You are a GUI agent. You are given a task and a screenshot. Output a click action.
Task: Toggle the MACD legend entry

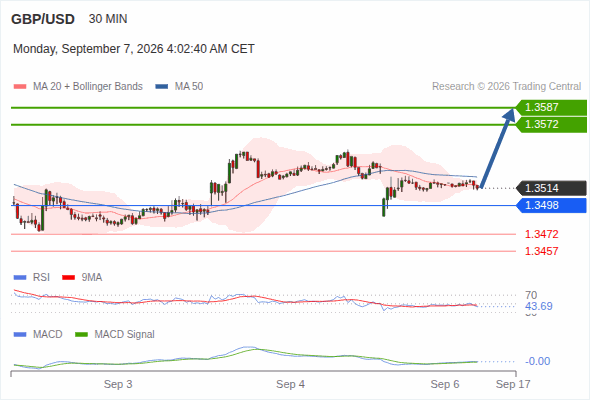(x=38, y=334)
